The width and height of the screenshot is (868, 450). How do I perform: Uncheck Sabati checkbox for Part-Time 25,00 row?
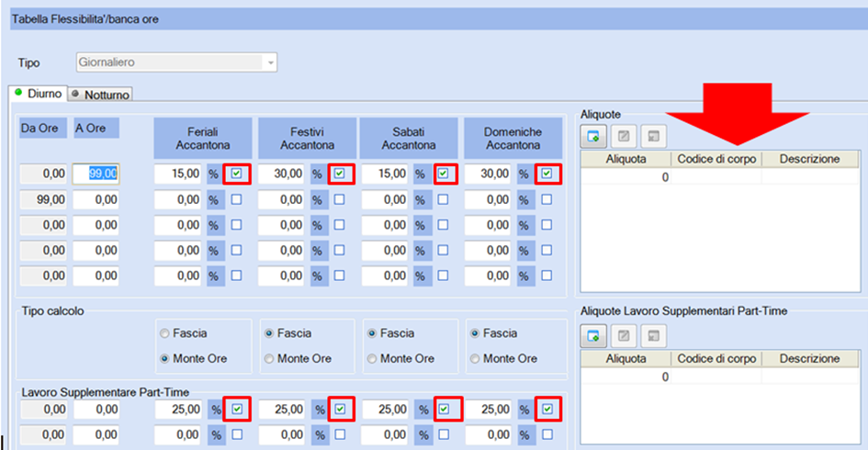coord(444,410)
